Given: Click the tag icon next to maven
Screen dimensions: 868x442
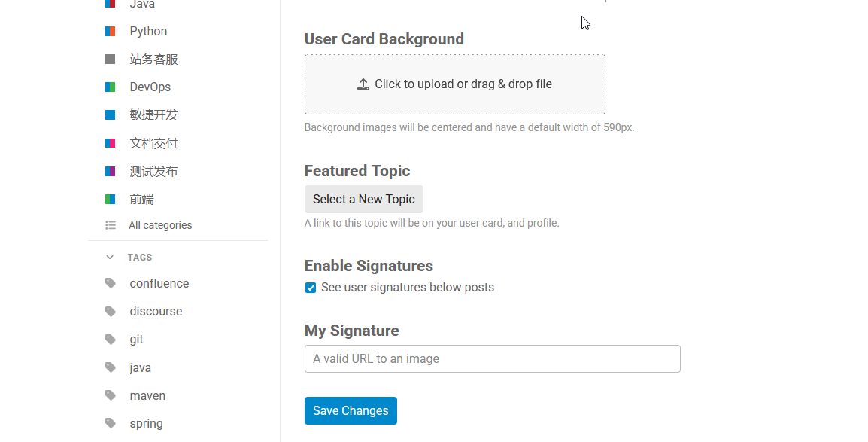Looking at the screenshot, I should [111, 395].
